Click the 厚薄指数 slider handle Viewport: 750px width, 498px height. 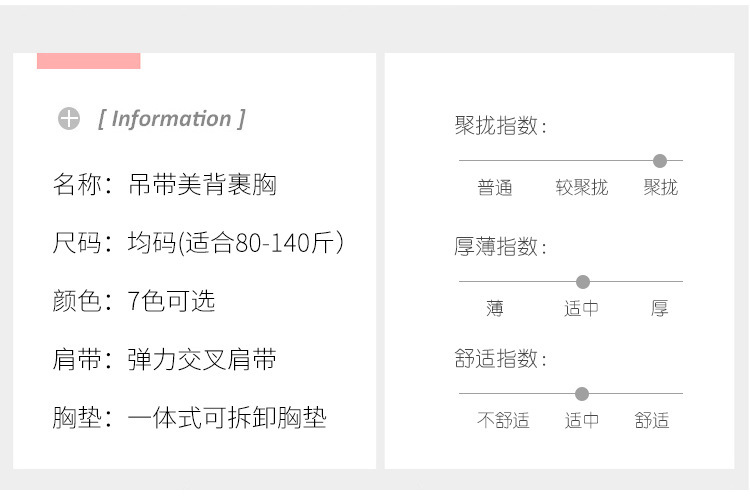pyautogui.click(x=583, y=282)
